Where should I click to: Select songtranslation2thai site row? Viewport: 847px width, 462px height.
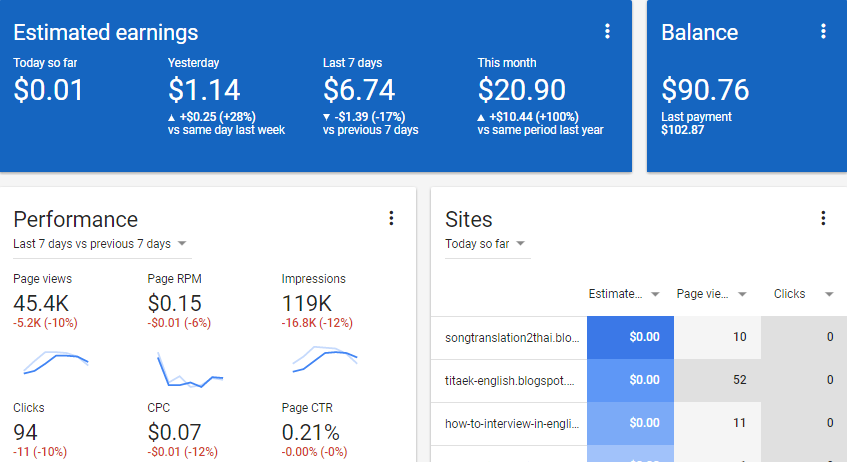point(512,337)
